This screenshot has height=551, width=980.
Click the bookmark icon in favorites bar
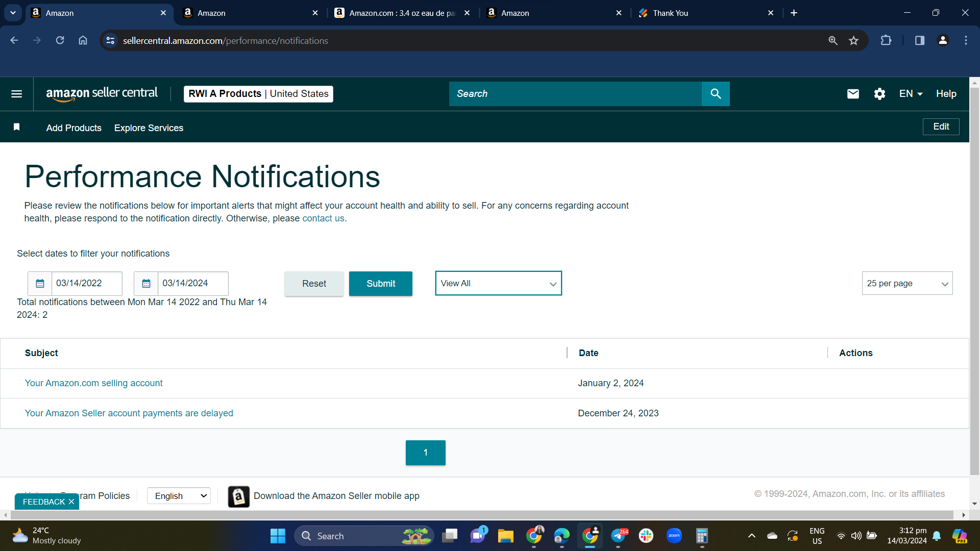(x=16, y=127)
